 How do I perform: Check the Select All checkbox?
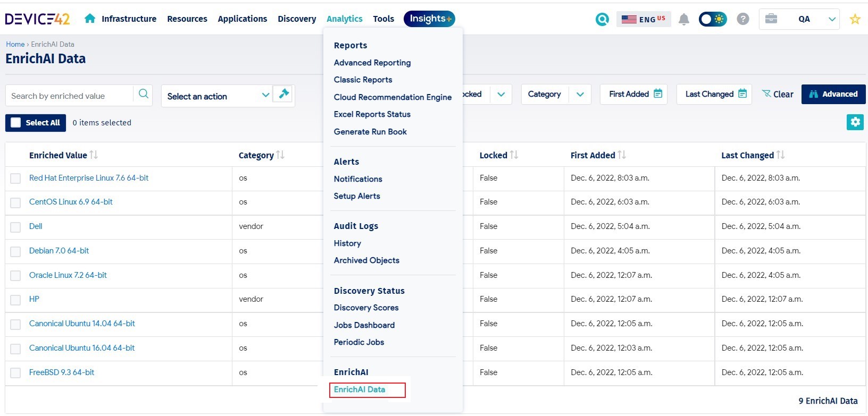coord(16,123)
